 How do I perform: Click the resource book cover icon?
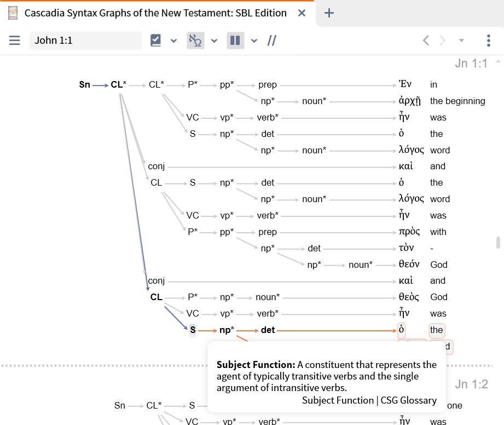click(x=13, y=13)
